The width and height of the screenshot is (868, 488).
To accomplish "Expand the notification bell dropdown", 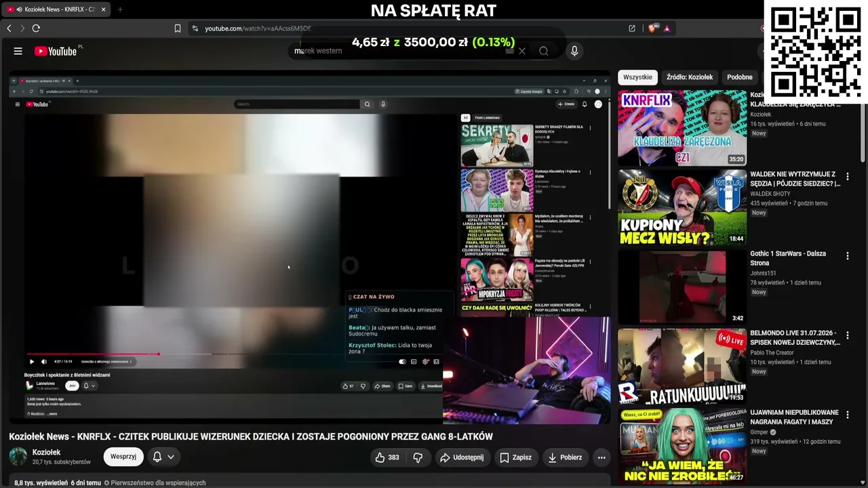I will 163,457.
